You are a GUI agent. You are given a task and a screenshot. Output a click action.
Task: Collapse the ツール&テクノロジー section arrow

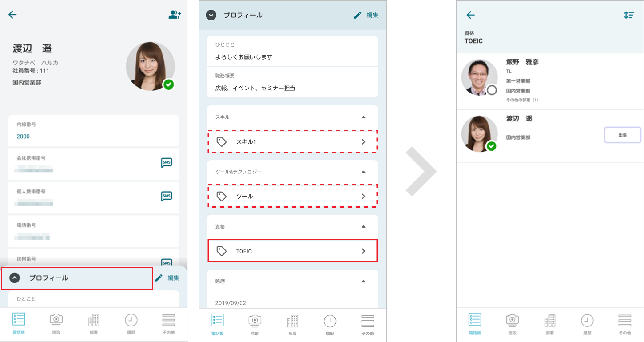(363, 172)
